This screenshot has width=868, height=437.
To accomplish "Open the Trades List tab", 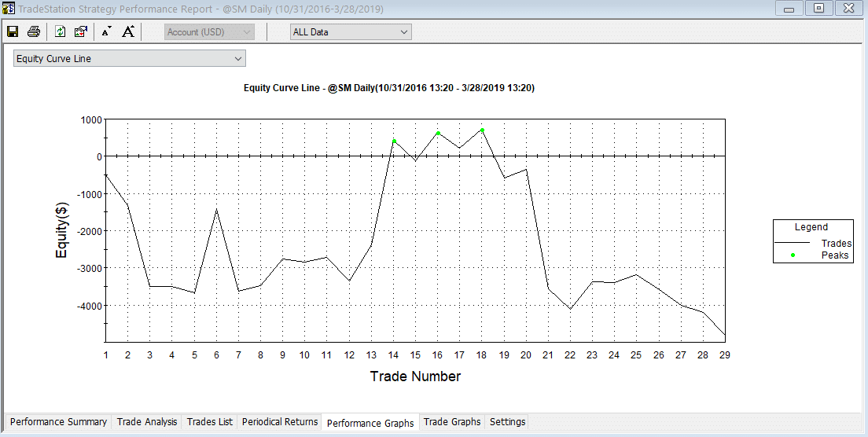I will [x=210, y=422].
